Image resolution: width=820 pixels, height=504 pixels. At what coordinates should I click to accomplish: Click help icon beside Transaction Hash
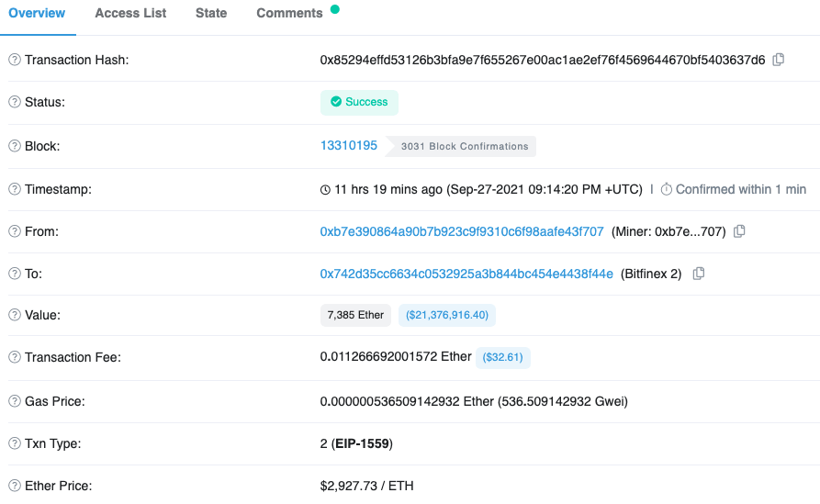point(15,60)
